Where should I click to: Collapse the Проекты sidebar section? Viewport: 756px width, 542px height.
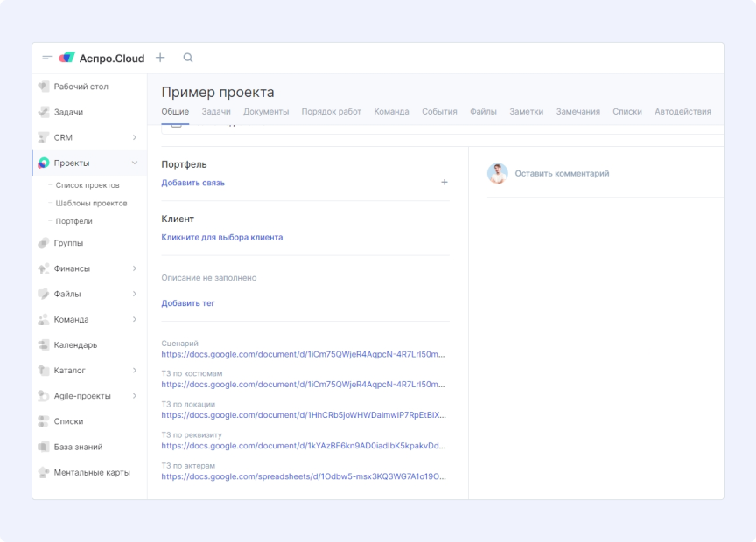pos(134,163)
